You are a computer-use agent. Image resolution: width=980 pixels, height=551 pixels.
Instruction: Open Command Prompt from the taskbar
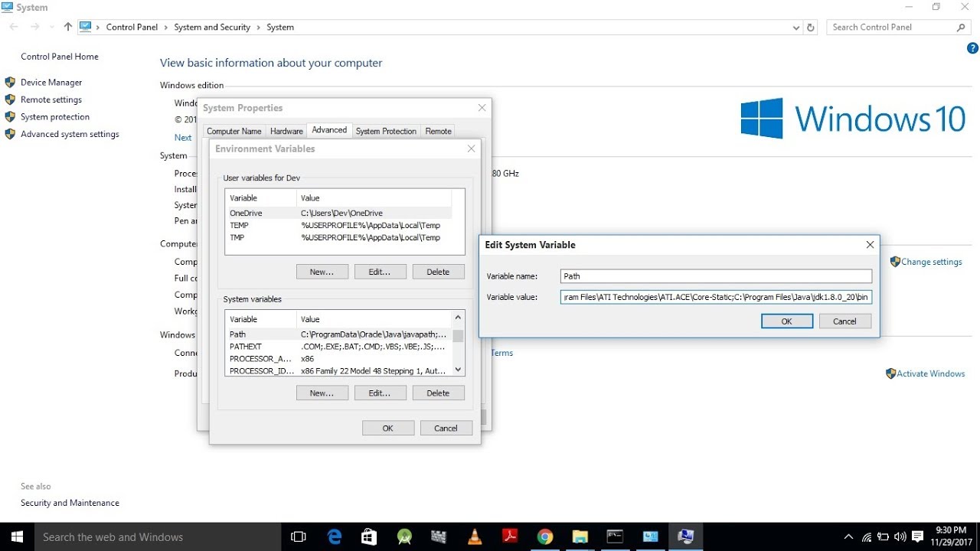tap(615, 536)
